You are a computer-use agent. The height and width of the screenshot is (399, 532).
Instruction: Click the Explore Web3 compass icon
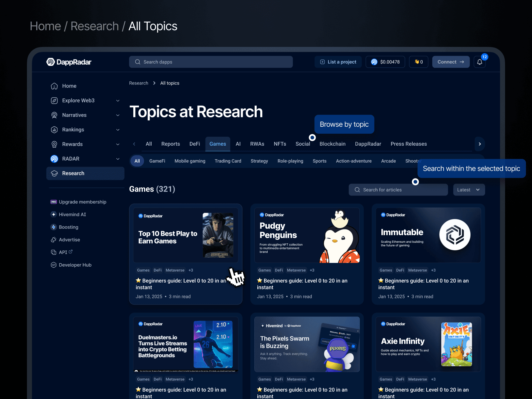click(x=54, y=100)
